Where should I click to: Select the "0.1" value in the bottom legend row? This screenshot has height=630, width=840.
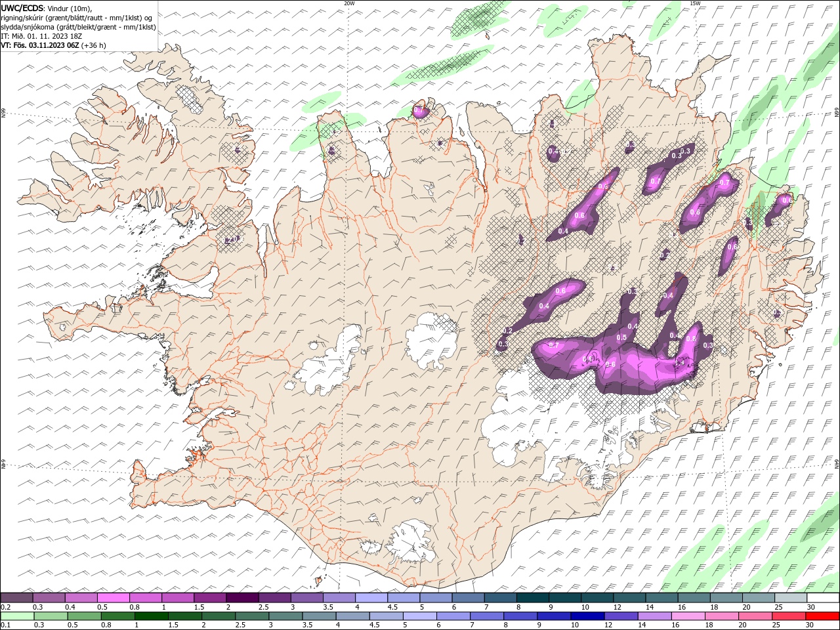[x=5, y=625]
